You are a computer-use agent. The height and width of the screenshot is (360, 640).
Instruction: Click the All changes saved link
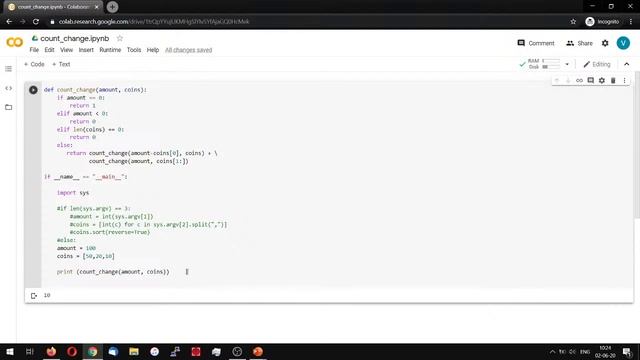pyautogui.click(x=189, y=50)
